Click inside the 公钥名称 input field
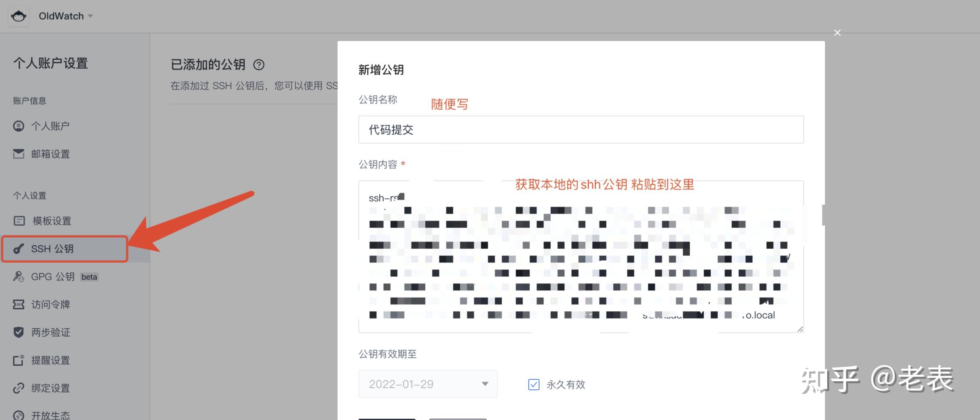 (580, 130)
